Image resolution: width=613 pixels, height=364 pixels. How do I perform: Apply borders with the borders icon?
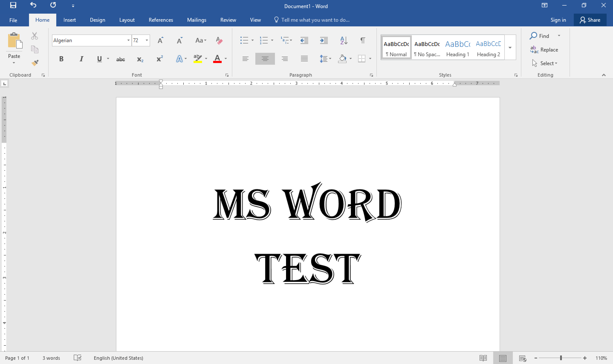361,59
